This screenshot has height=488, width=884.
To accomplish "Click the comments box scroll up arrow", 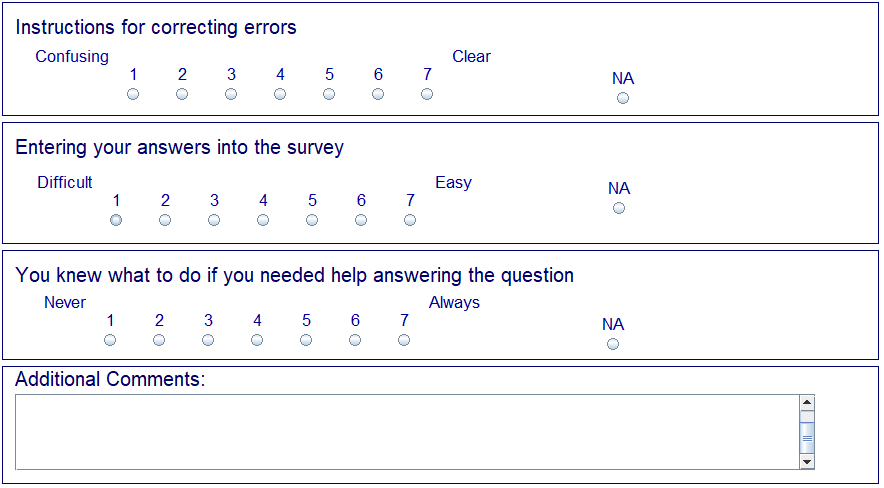I will (x=807, y=403).
